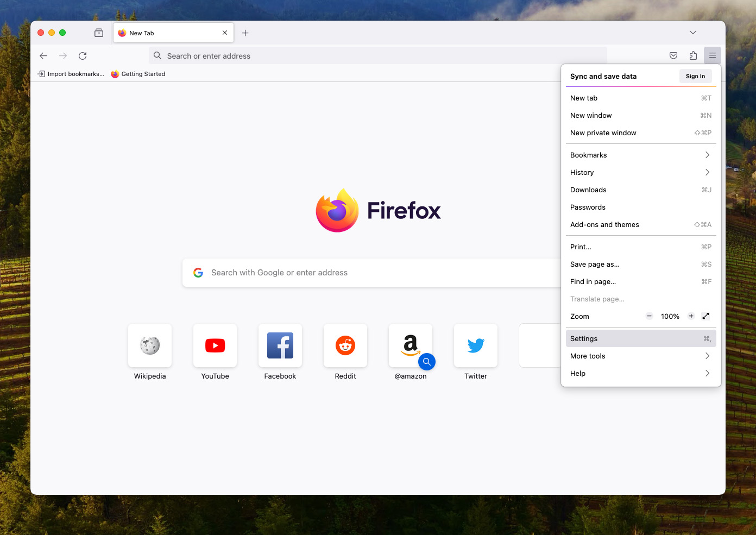Choose New private window

tap(641, 133)
